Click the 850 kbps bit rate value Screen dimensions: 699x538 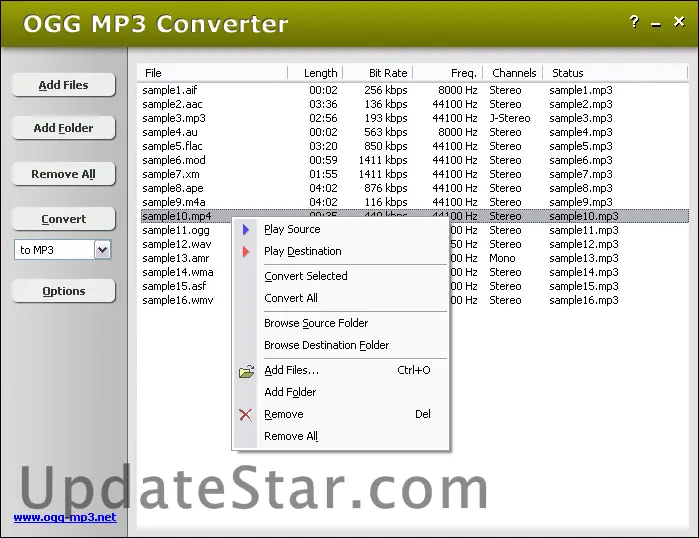(386, 146)
